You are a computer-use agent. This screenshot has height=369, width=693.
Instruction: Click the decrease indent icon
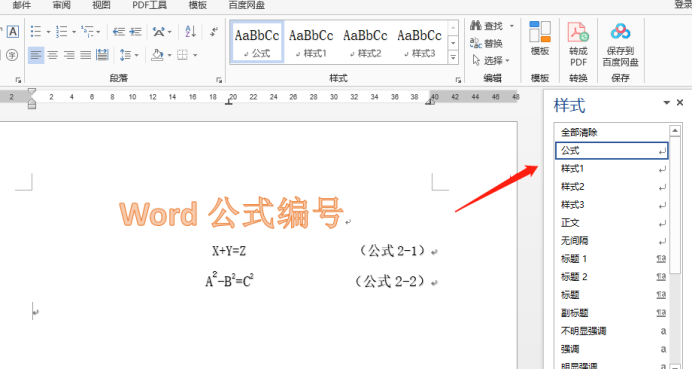coord(118,31)
